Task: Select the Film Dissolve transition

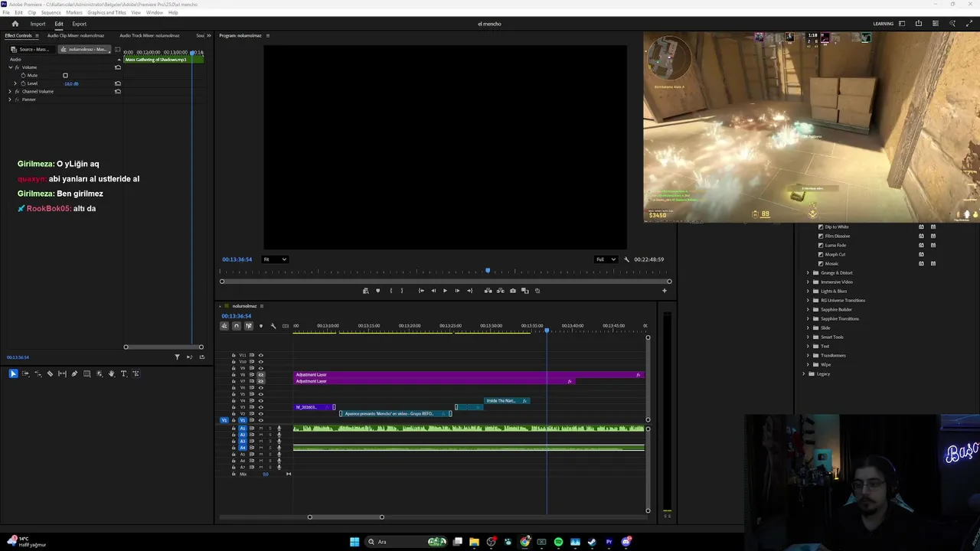Action: [838, 236]
